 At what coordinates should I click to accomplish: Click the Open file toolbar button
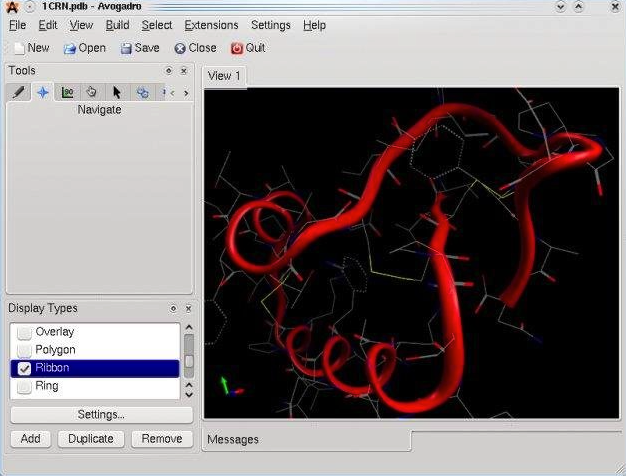click(x=85, y=48)
